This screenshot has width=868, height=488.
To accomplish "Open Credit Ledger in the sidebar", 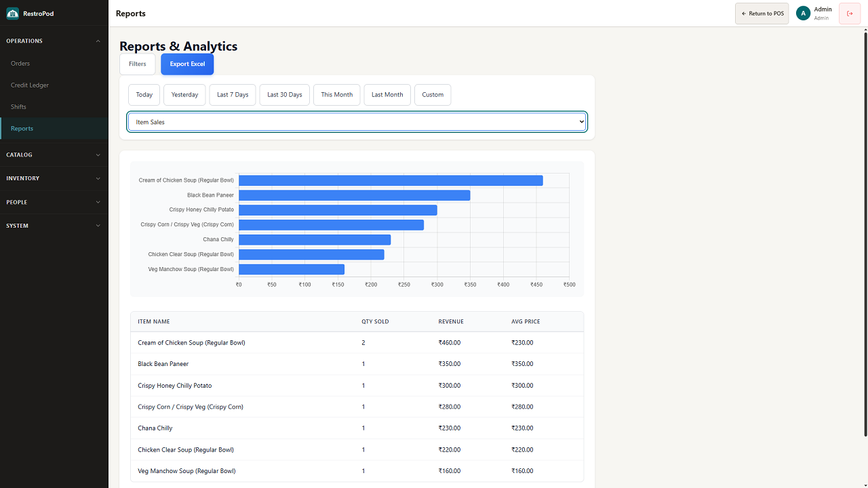I will coord(54,85).
